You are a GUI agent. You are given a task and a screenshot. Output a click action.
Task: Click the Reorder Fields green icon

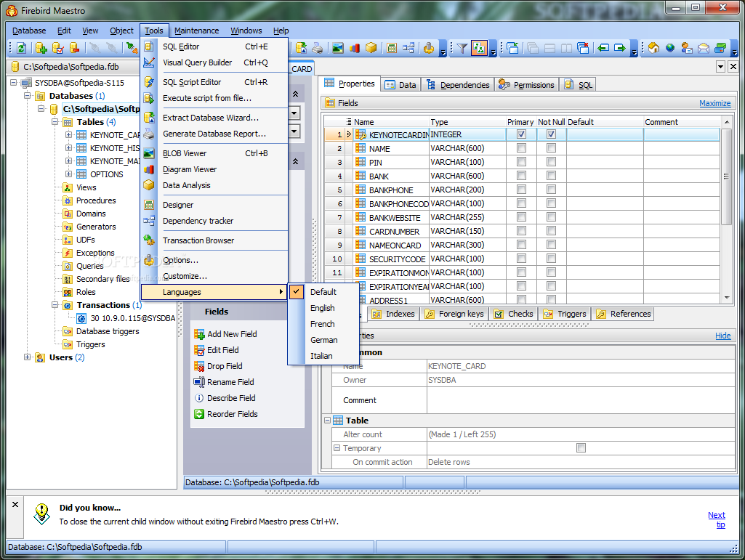click(x=199, y=414)
